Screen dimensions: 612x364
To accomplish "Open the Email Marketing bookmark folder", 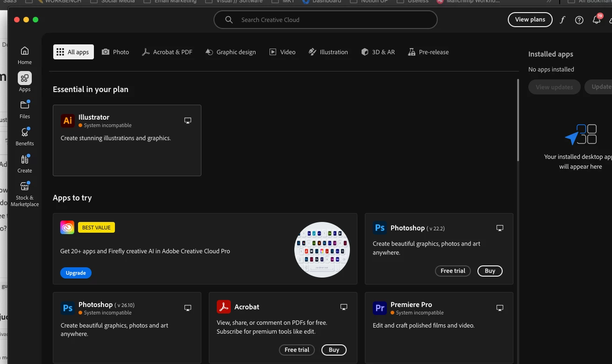I will click(x=170, y=1).
